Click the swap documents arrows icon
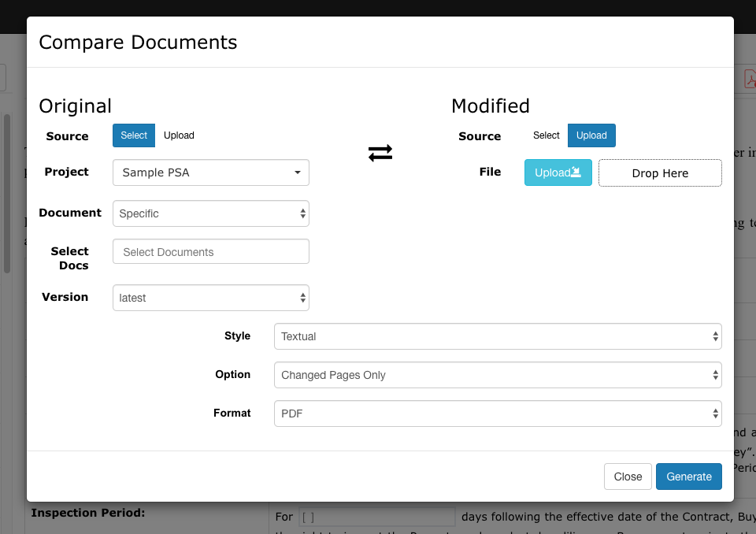This screenshot has height=534, width=756. click(380, 154)
